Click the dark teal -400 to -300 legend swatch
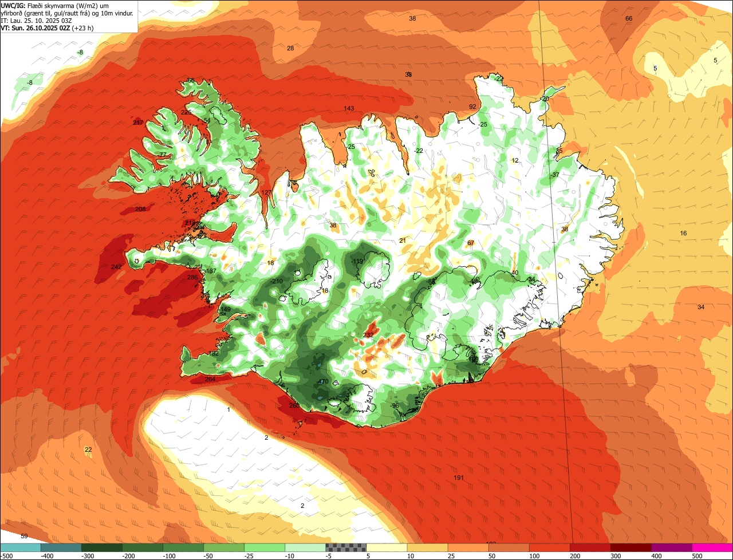 (x=61, y=547)
